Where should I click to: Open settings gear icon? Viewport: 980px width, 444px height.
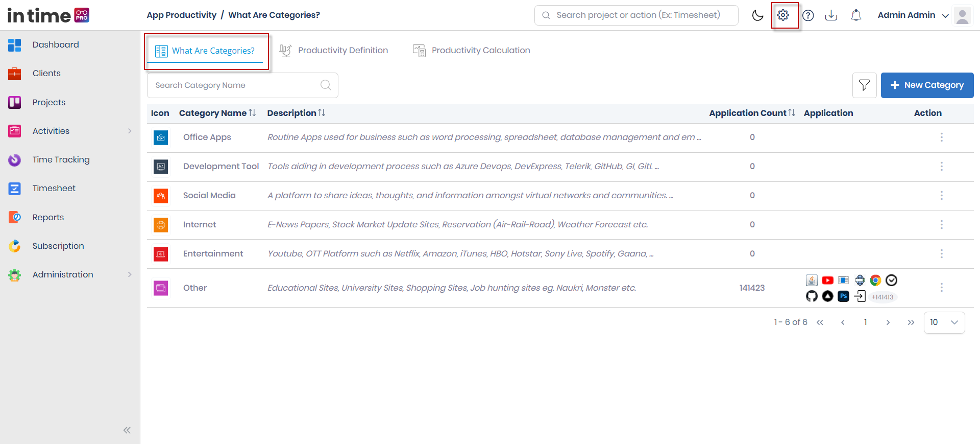[x=783, y=15]
